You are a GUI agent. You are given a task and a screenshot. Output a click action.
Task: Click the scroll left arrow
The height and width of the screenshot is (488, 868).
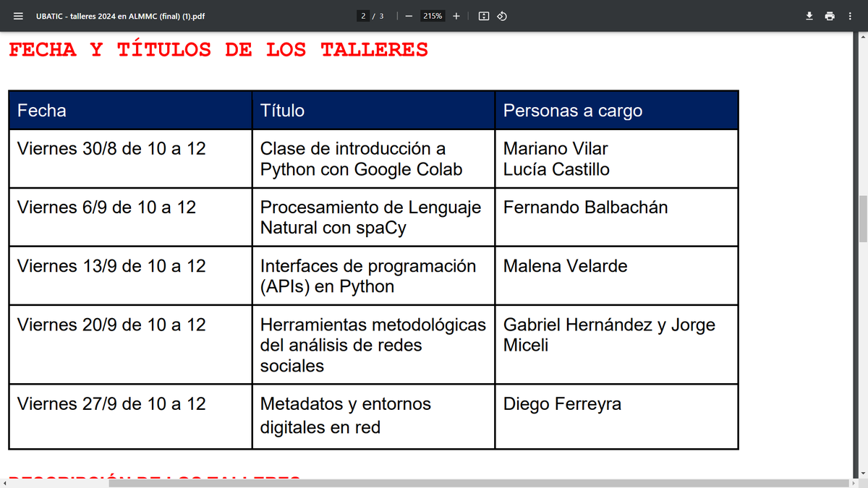point(4,483)
